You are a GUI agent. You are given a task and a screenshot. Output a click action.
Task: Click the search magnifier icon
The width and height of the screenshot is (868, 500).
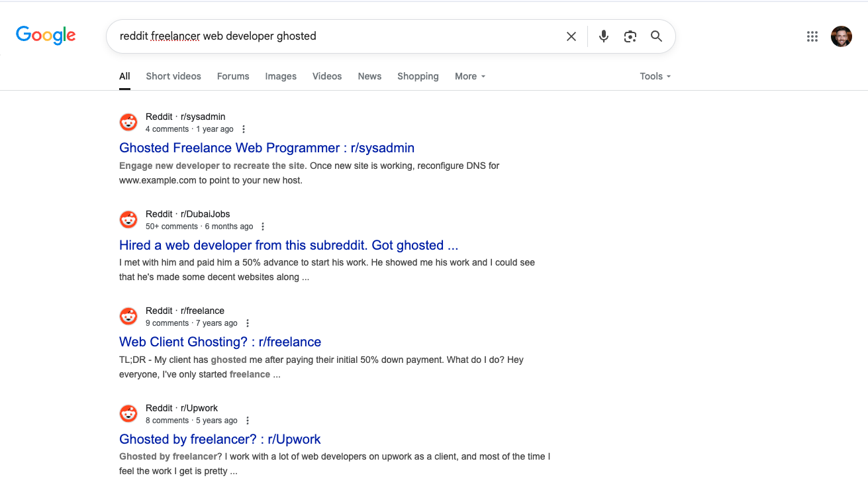click(x=656, y=36)
